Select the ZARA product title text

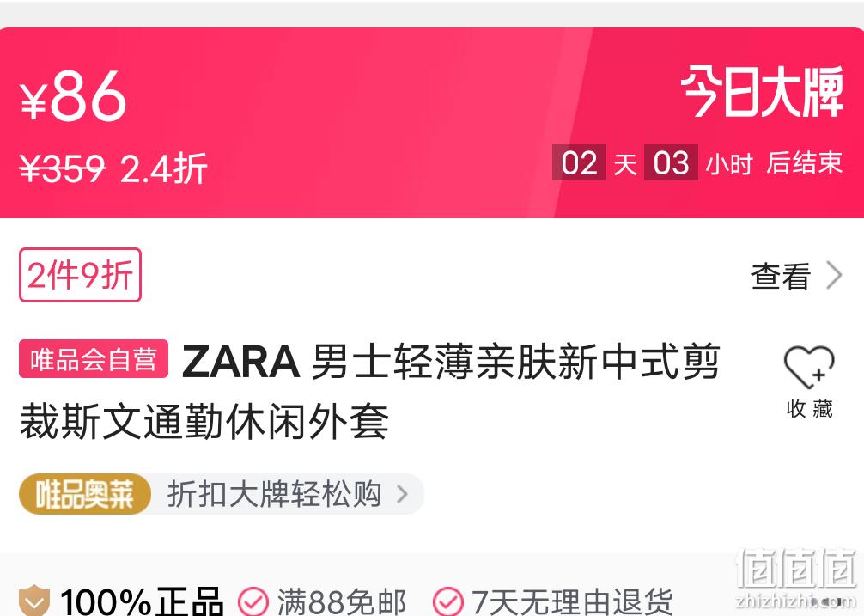click(369, 391)
